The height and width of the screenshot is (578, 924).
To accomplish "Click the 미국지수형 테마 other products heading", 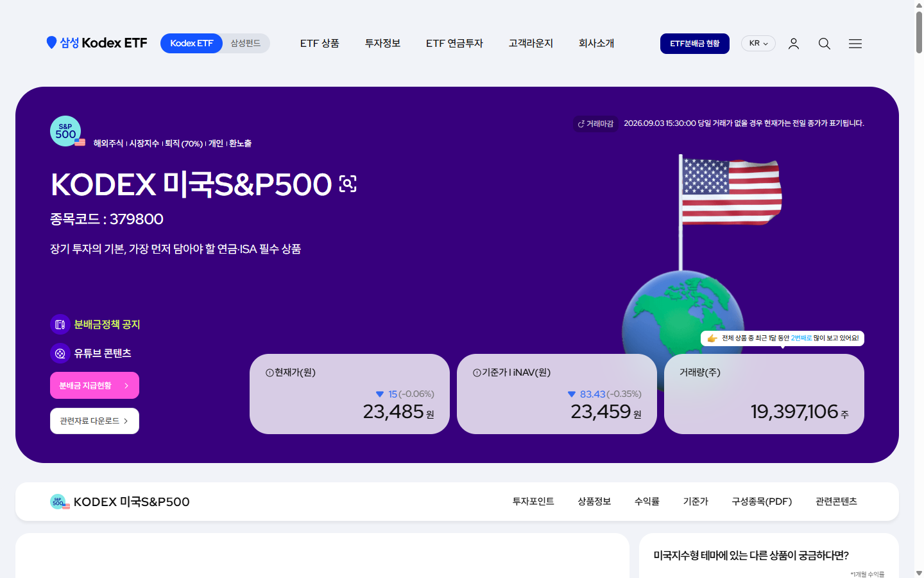I will point(751,556).
